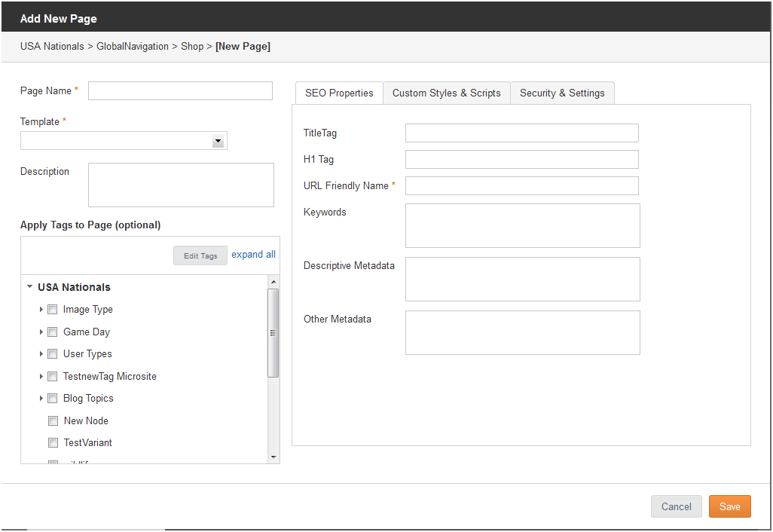Screen dimensions: 773x532
Task: Check the Game Day tag checkbox
Action: click(x=52, y=332)
